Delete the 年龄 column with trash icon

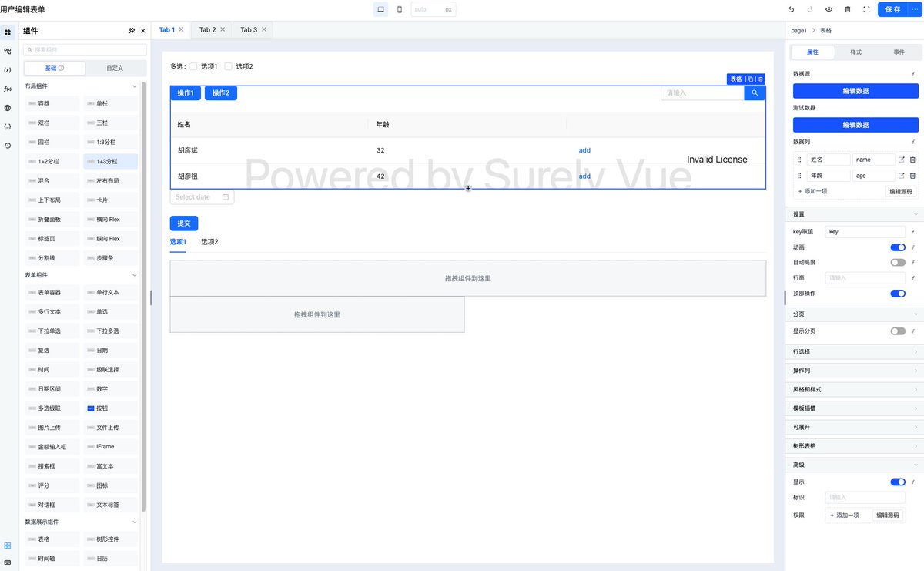(x=912, y=176)
